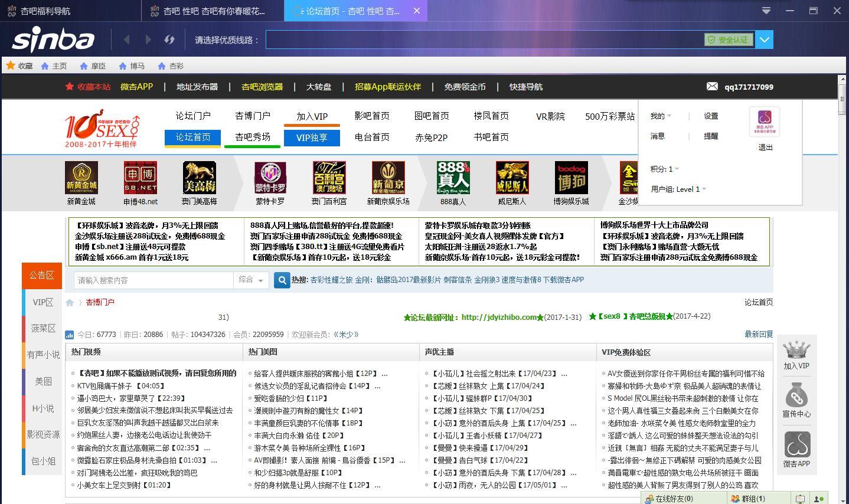Click the mail envelope icon beside qq number
The height and width of the screenshot is (504, 849).
712,86
